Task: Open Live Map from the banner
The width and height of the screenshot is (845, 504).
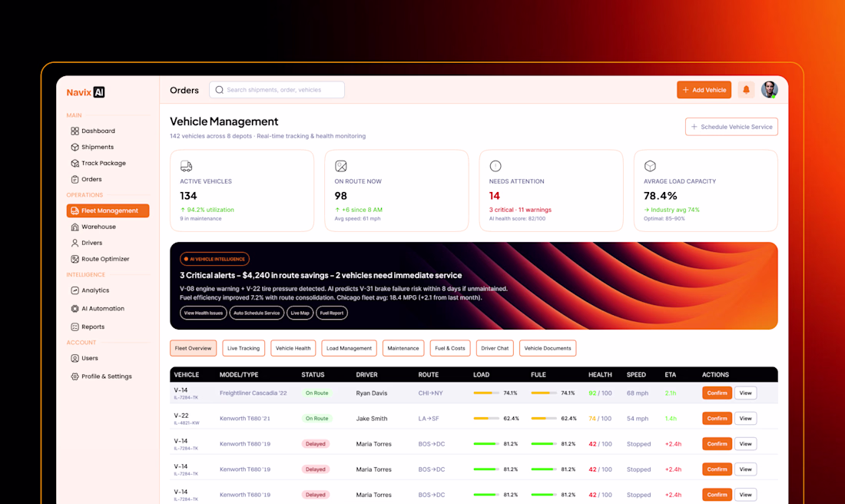Action: coord(300,313)
